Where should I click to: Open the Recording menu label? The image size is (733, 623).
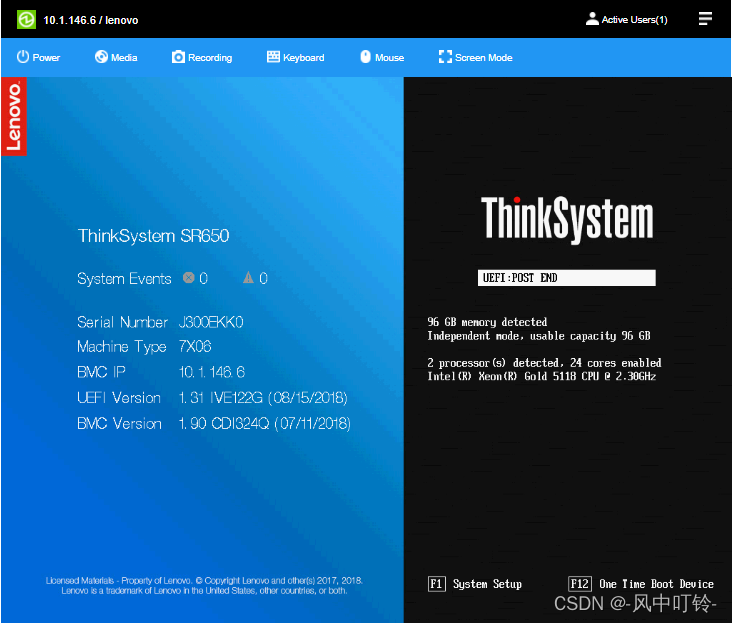pos(210,58)
